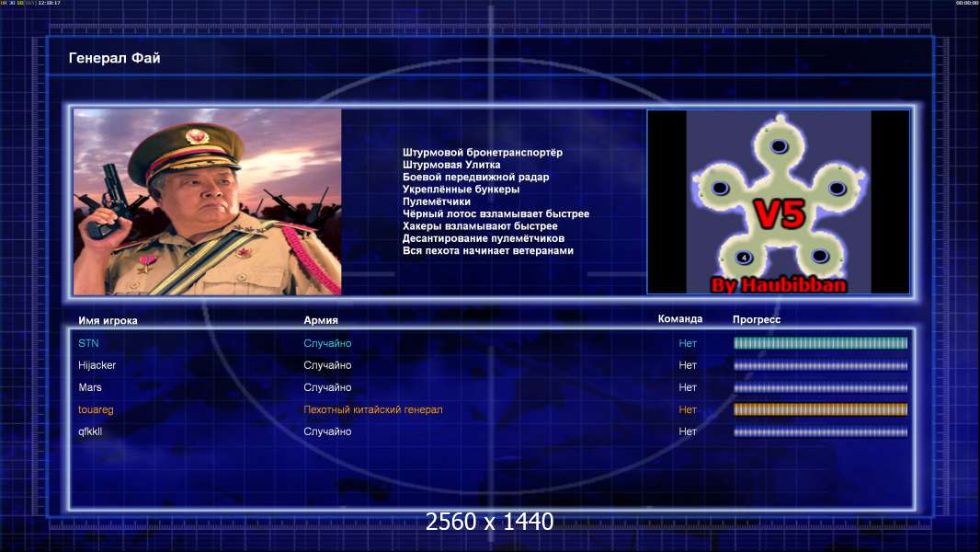This screenshot has height=552, width=980.
Task: Click the 'Армия' column header
Action: 321,320
